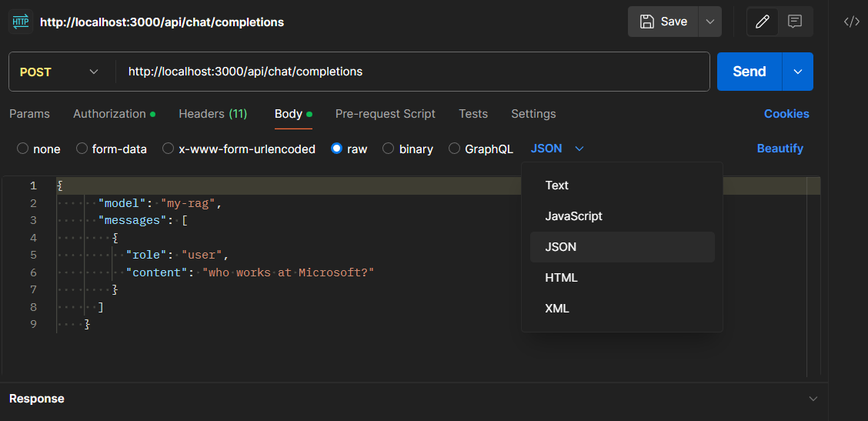The height and width of the screenshot is (421, 868).
Task: Open the code snippet panel icon
Action: (851, 22)
